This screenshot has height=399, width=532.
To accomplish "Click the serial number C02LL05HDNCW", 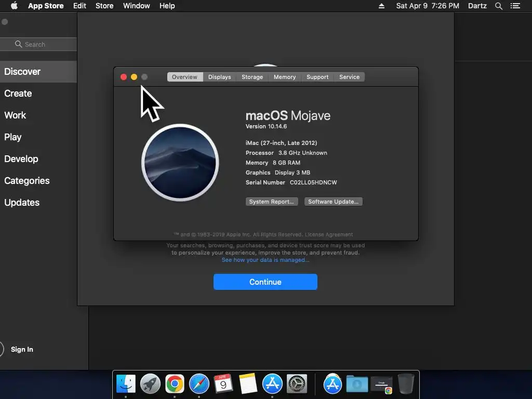I will [x=313, y=182].
